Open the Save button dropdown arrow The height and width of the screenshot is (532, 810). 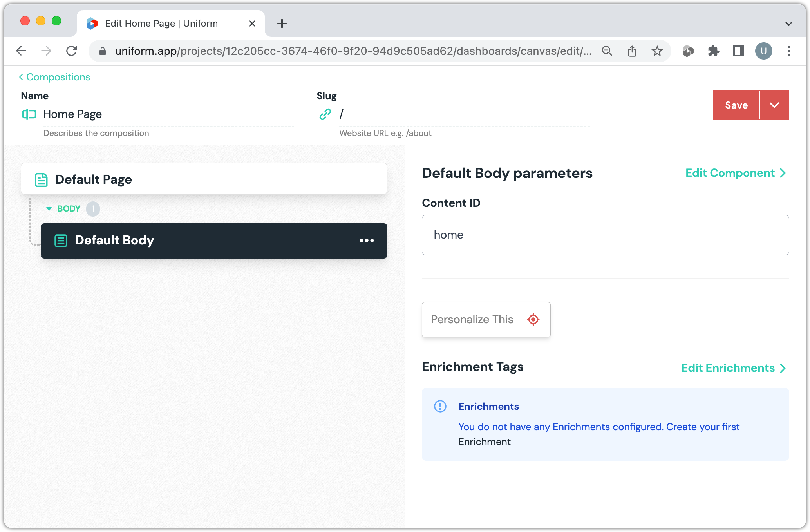tap(774, 105)
